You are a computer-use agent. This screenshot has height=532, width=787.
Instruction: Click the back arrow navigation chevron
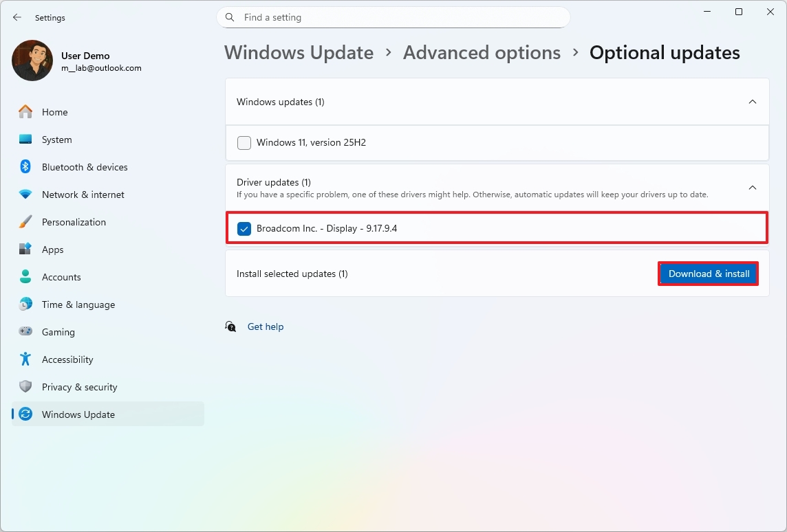pos(17,17)
